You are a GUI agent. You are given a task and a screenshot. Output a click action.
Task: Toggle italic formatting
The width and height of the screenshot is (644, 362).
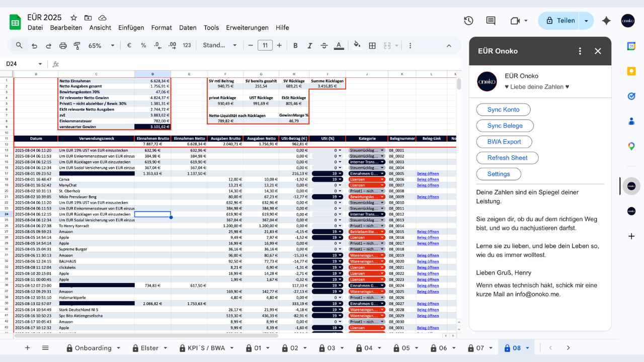(310, 45)
